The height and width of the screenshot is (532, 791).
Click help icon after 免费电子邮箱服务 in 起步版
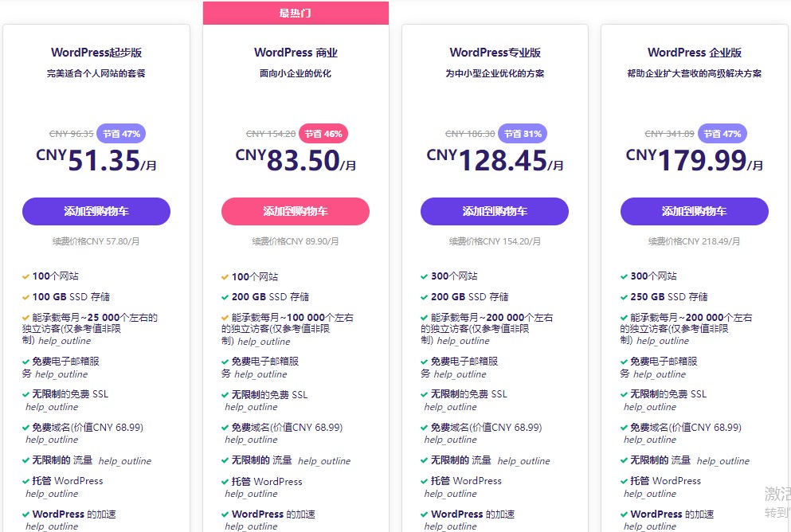(61, 374)
